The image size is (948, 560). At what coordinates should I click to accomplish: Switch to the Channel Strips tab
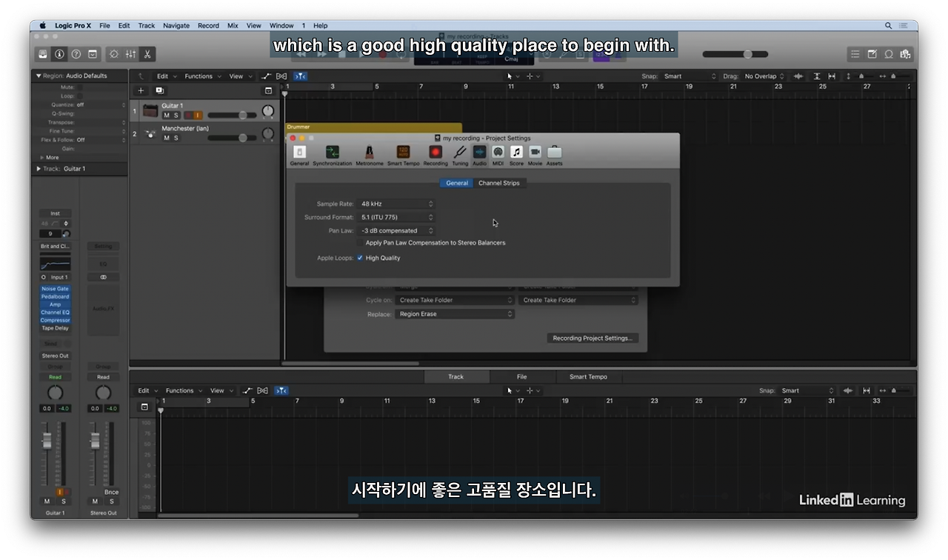[x=498, y=183]
